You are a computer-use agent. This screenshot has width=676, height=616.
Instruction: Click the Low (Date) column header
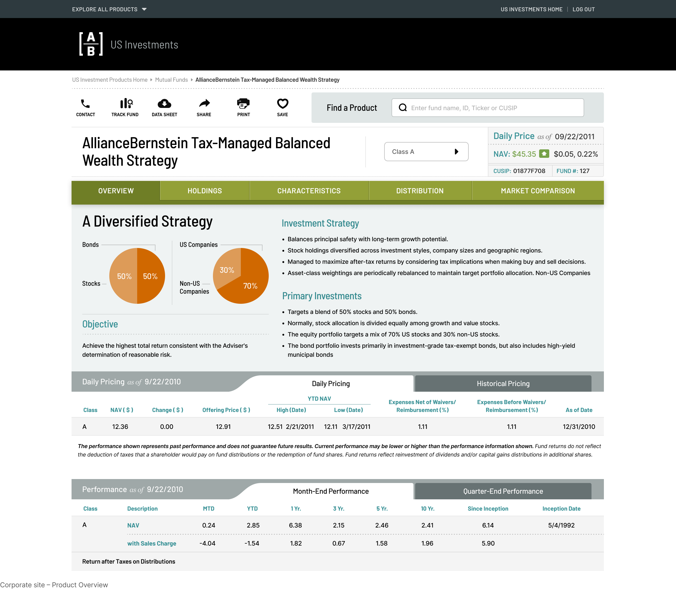pyautogui.click(x=348, y=410)
